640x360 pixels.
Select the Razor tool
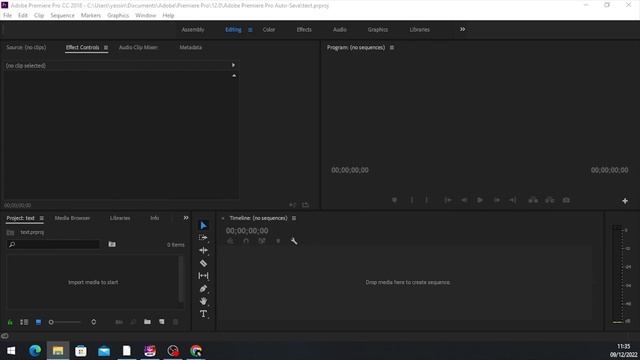(203, 263)
